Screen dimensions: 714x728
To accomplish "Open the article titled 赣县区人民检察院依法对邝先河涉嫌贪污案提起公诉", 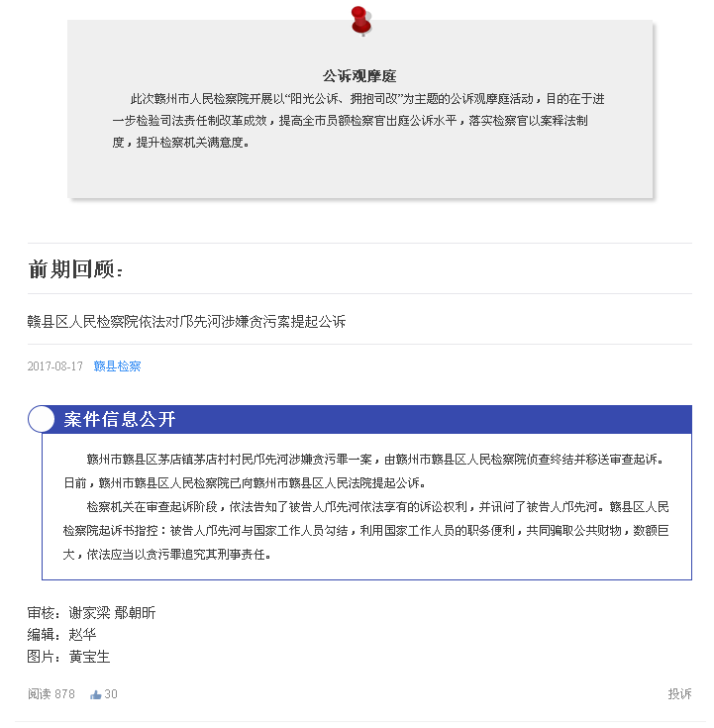I will pos(186,321).
